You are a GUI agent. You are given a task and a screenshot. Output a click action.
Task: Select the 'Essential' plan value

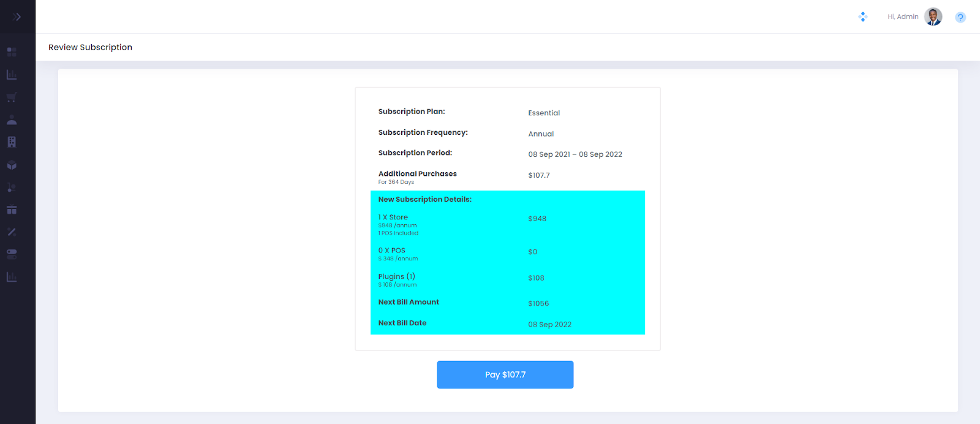coord(544,113)
